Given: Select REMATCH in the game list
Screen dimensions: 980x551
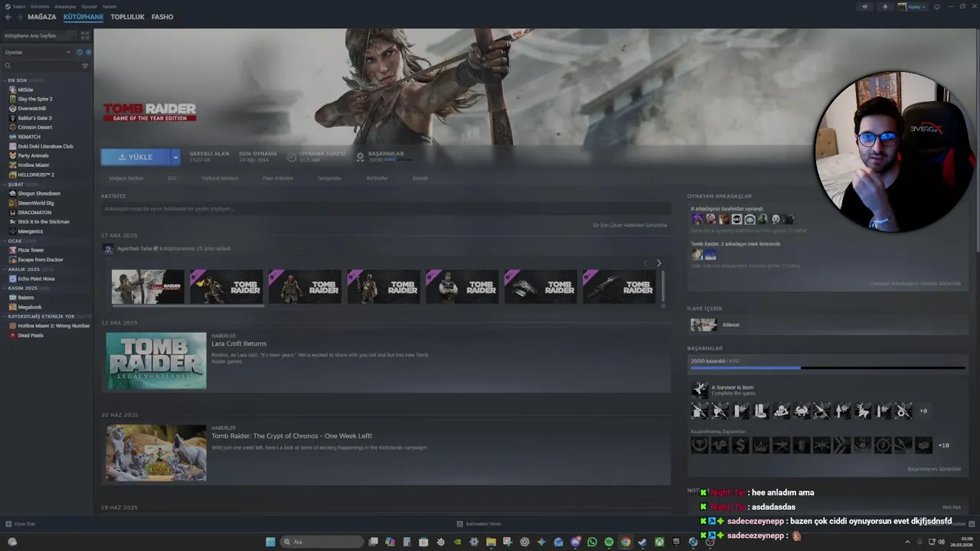Looking at the screenshot, I should tap(29, 137).
